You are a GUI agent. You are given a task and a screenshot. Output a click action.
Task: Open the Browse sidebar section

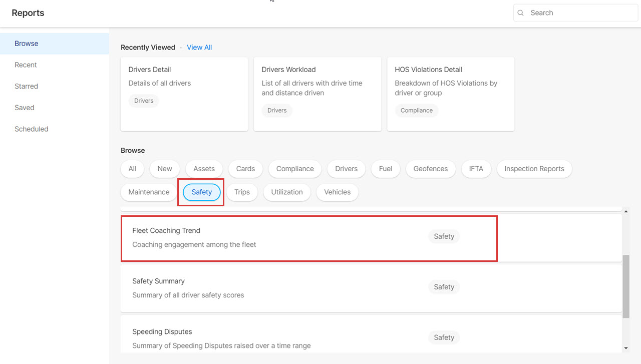point(55,44)
